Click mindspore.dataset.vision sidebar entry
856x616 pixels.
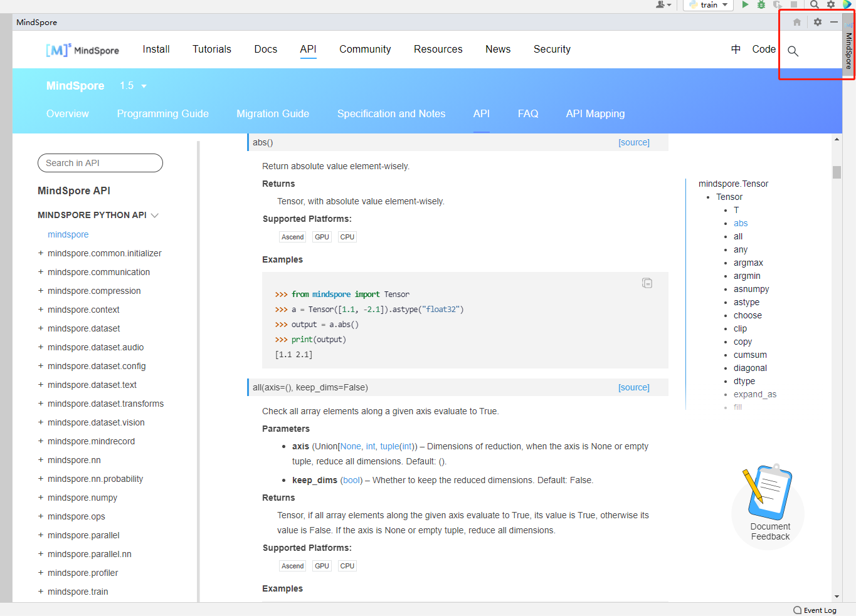pos(96,422)
